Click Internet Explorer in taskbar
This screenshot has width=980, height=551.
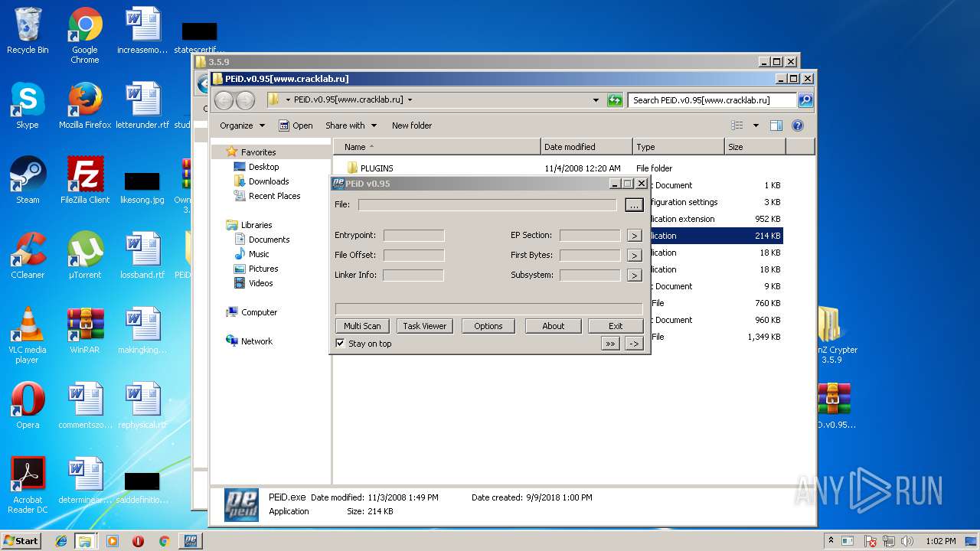pyautogui.click(x=61, y=541)
